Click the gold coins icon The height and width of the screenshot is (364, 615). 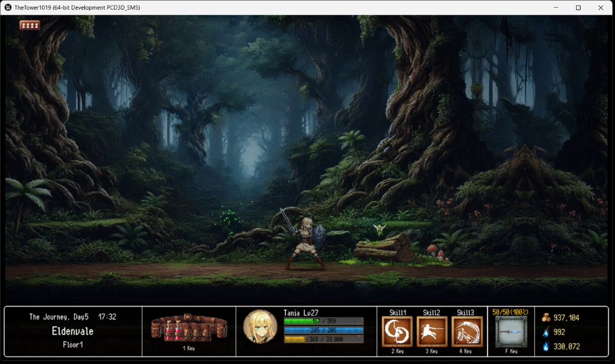tap(546, 318)
